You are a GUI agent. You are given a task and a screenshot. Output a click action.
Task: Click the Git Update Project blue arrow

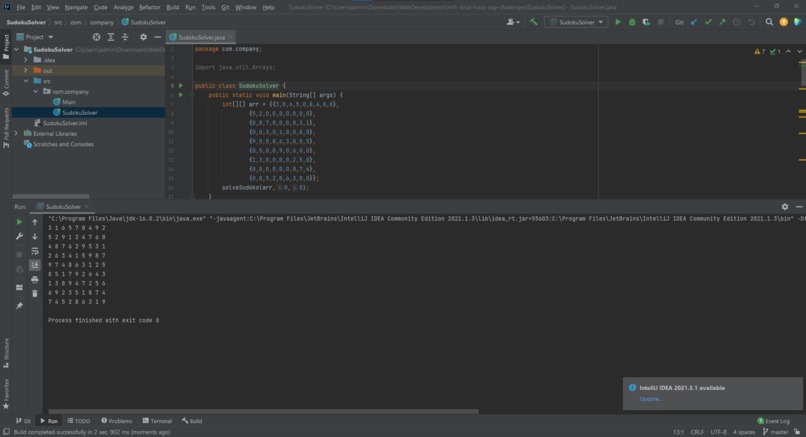coord(694,22)
